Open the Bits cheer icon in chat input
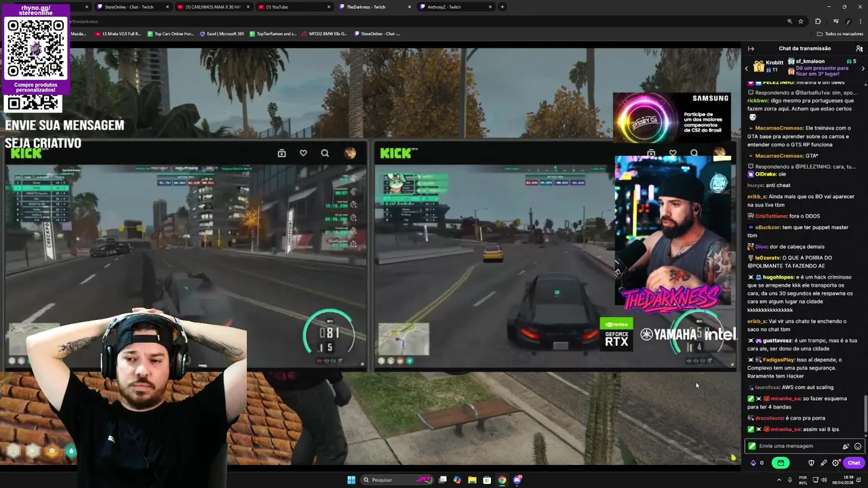This screenshot has height=488, width=868. pos(846,446)
